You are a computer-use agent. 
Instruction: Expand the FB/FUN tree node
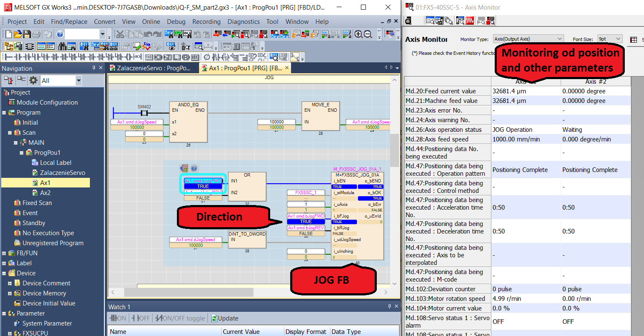click(4, 253)
